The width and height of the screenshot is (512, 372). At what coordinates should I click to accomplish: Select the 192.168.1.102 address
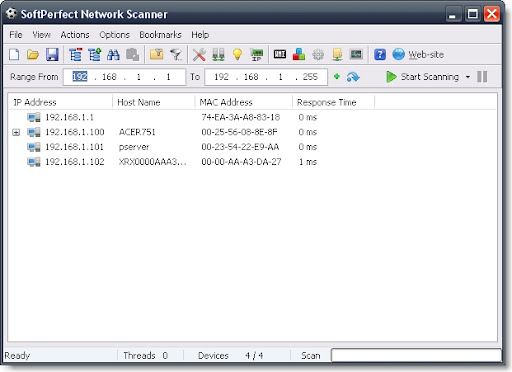pyautogui.click(x=75, y=162)
